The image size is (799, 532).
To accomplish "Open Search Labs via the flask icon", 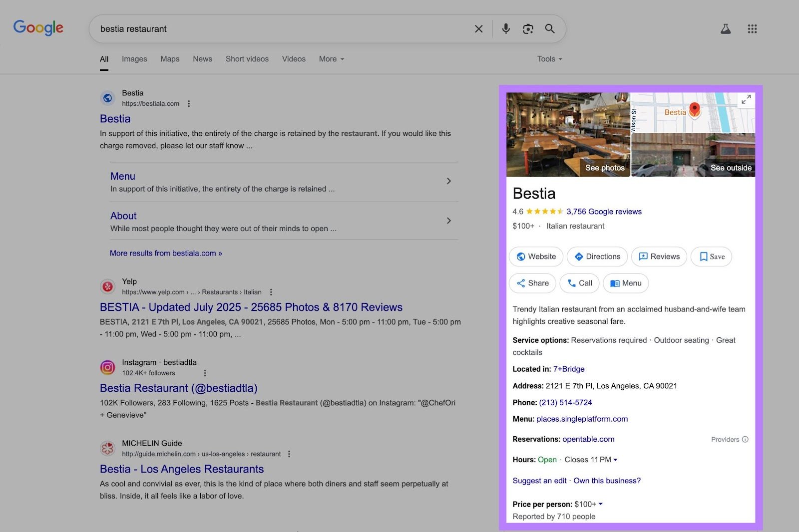I will [x=726, y=28].
